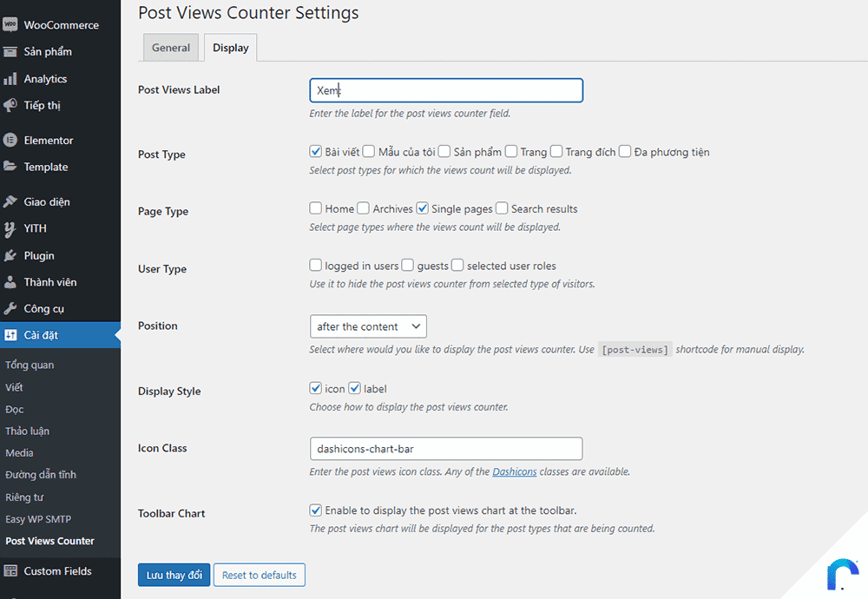
Task: Click the Custom Fields grid icon
Action: pyautogui.click(x=10, y=570)
